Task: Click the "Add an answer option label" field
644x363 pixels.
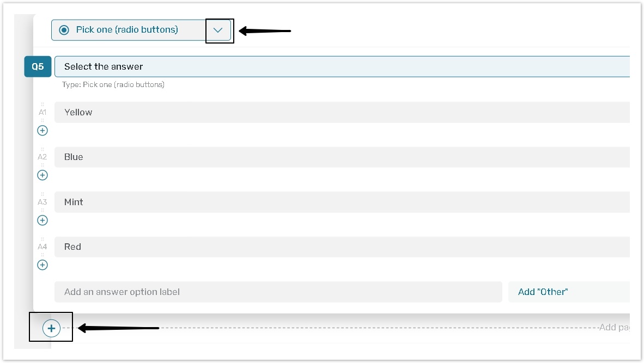Action: (x=278, y=292)
